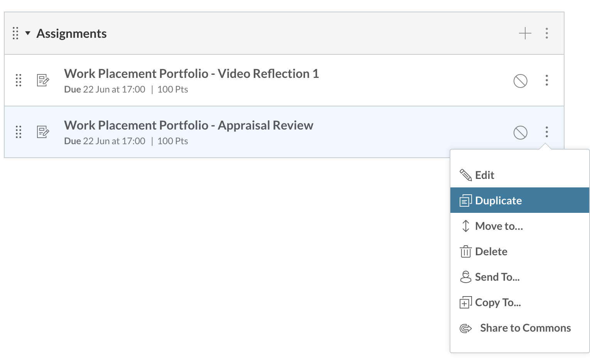
Task: Open the Appraisal Review assignment link
Action: (189, 125)
